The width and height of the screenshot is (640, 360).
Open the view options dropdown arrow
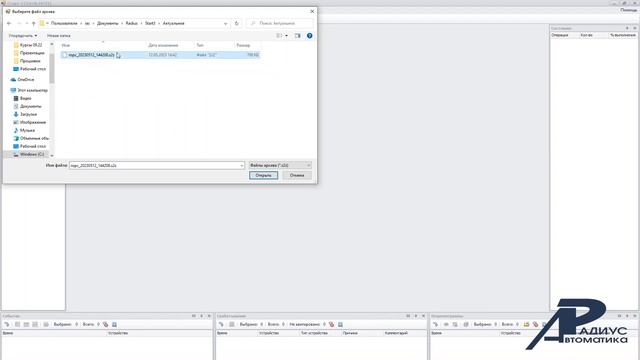click(x=286, y=36)
